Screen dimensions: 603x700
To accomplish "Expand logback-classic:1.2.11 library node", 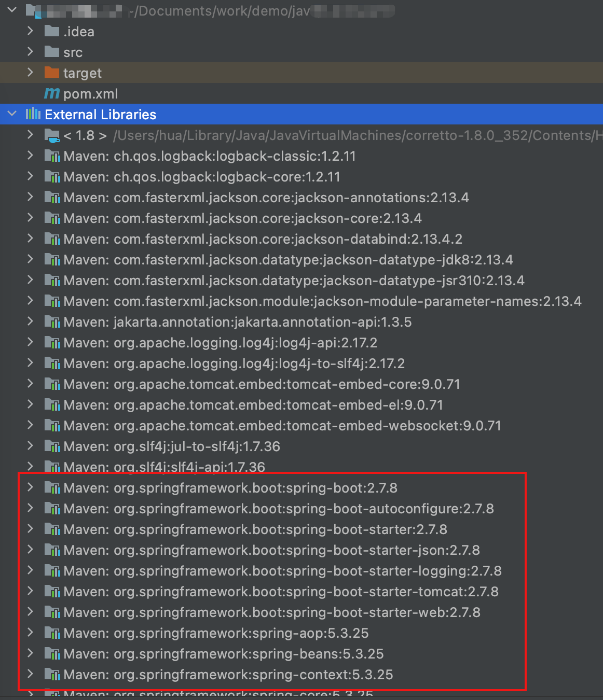I will [x=30, y=156].
